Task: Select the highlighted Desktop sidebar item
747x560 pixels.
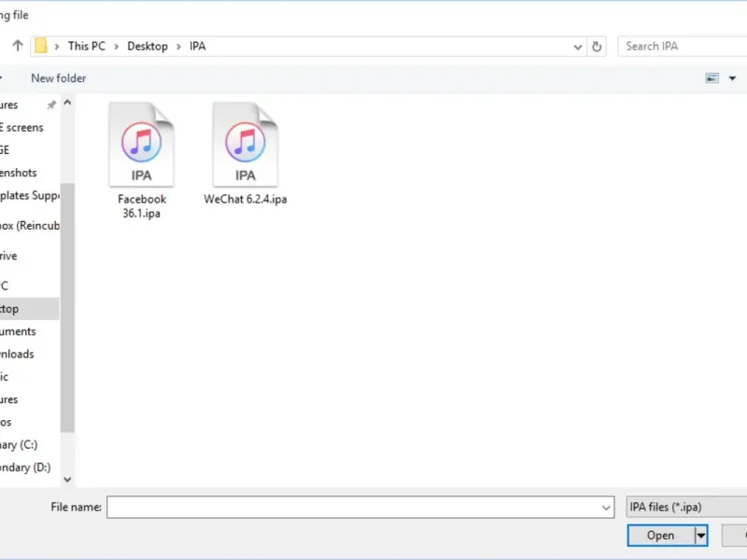Action: click(x=30, y=309)
